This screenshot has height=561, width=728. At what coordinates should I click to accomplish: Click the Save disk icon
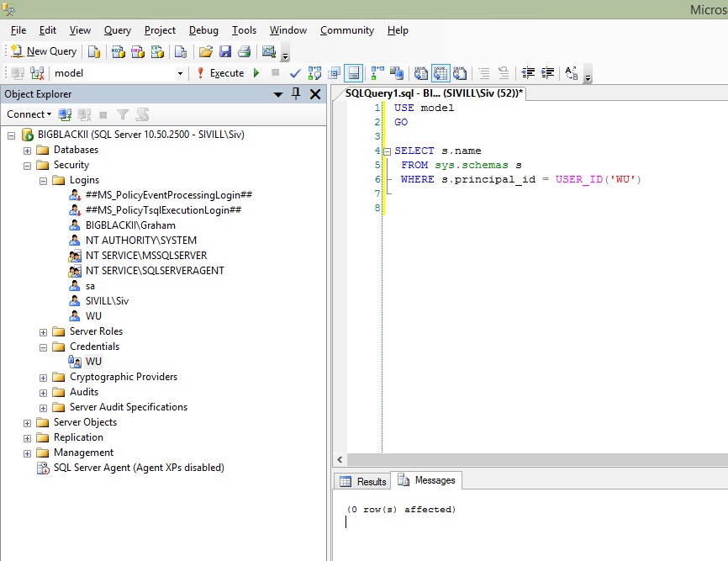224,51
